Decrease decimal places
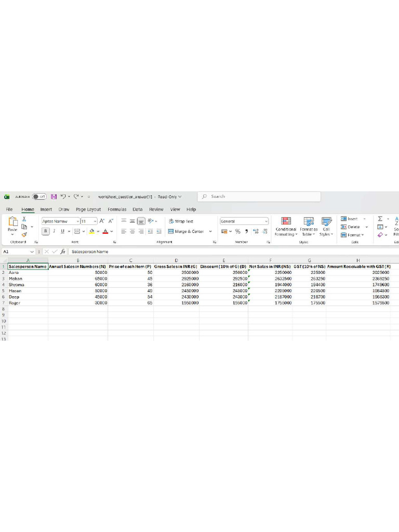 pos(264,231)
